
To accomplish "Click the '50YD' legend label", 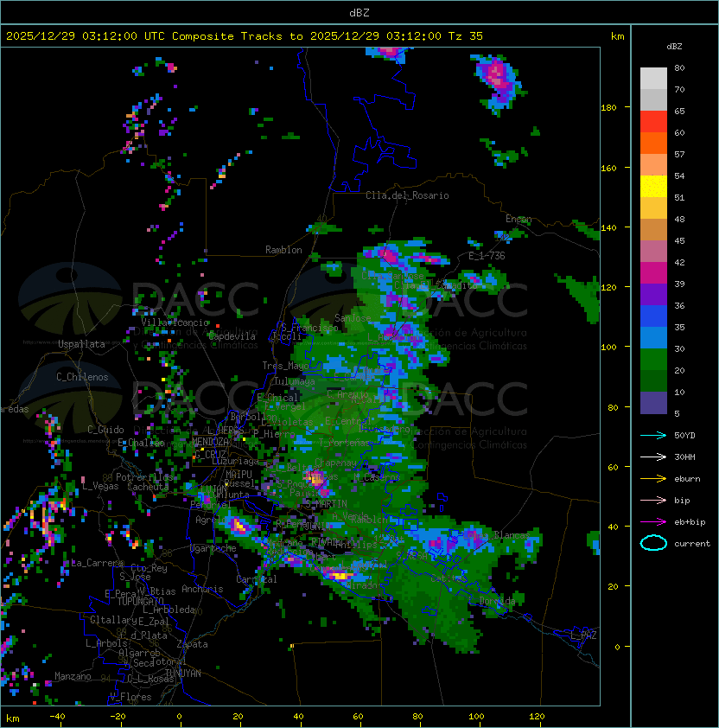I will coord(684,436).
